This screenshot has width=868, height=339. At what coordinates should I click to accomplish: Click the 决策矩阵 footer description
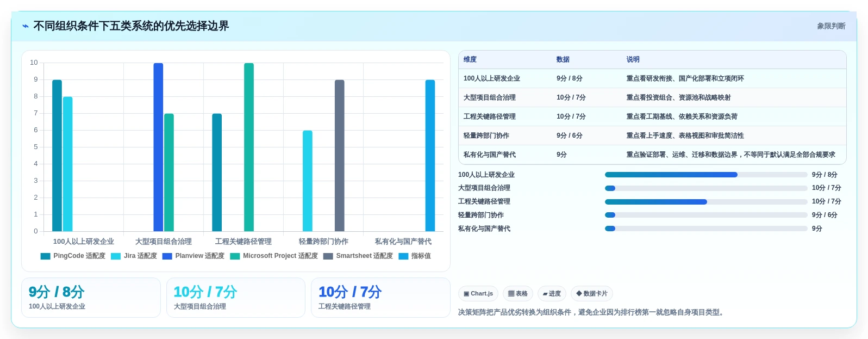[592, 312]
